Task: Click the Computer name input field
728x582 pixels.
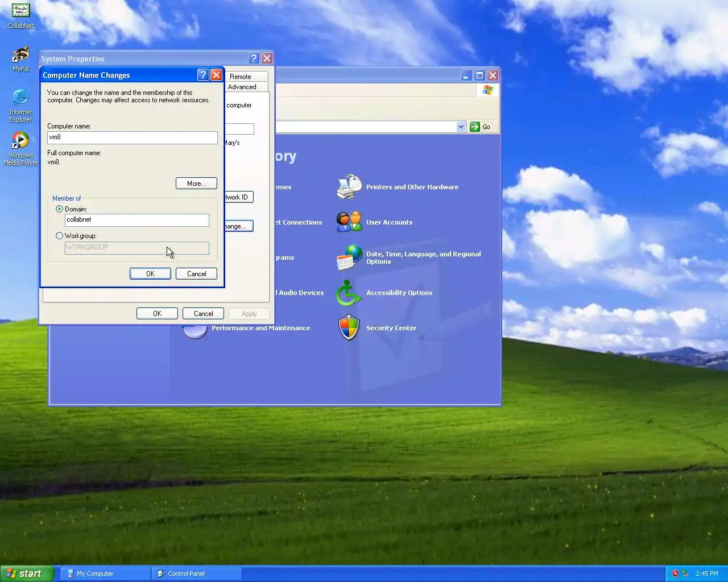Action: [x=133, y=138]
